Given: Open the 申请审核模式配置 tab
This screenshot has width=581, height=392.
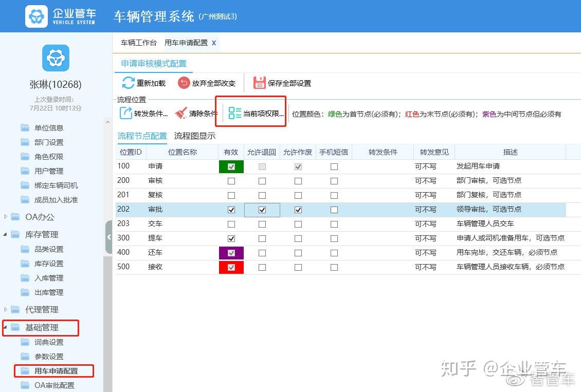Looking at the screenshot, I should point(154,64).
